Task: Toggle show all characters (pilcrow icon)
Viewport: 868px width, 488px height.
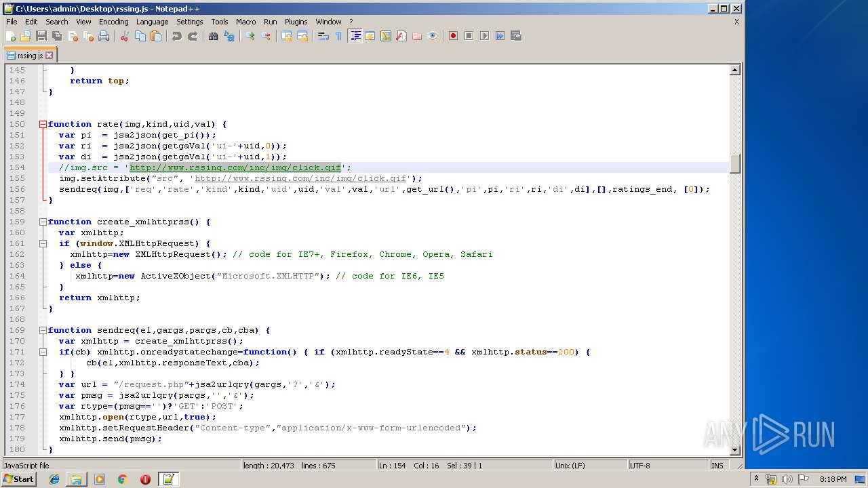Action: (339, 36)
